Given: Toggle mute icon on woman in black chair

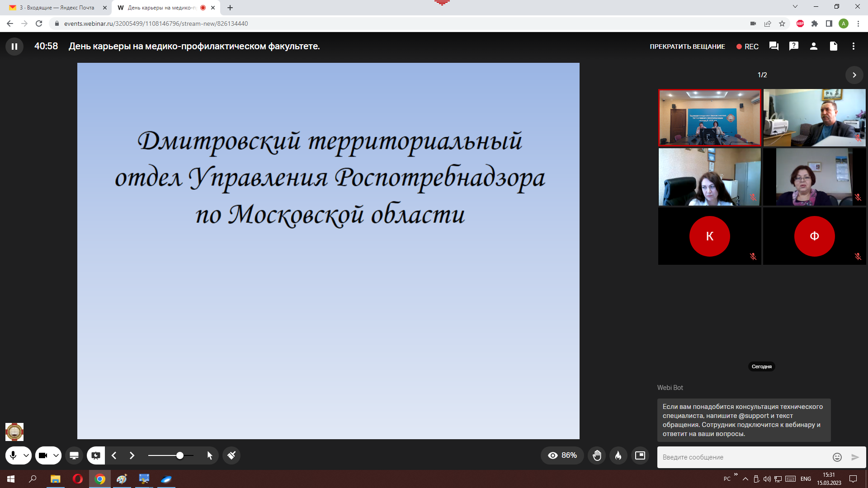Looking at the screenshot, I should click(753, 197).
